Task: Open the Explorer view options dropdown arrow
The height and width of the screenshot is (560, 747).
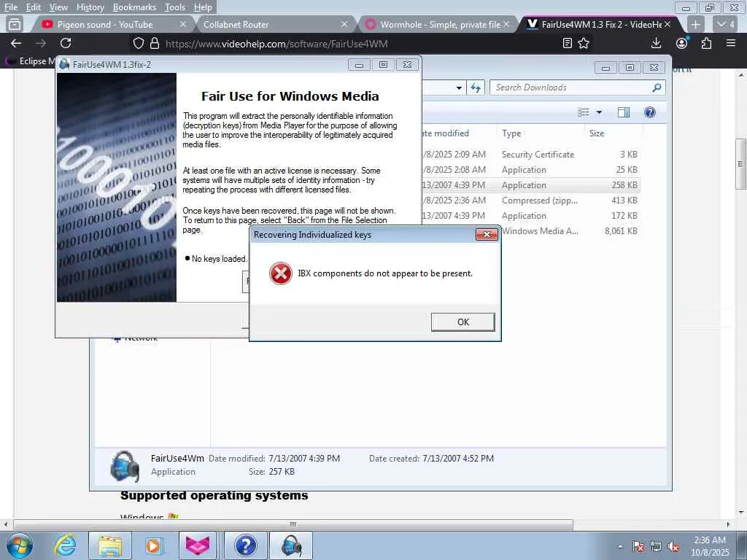Action: click(600, 112)
